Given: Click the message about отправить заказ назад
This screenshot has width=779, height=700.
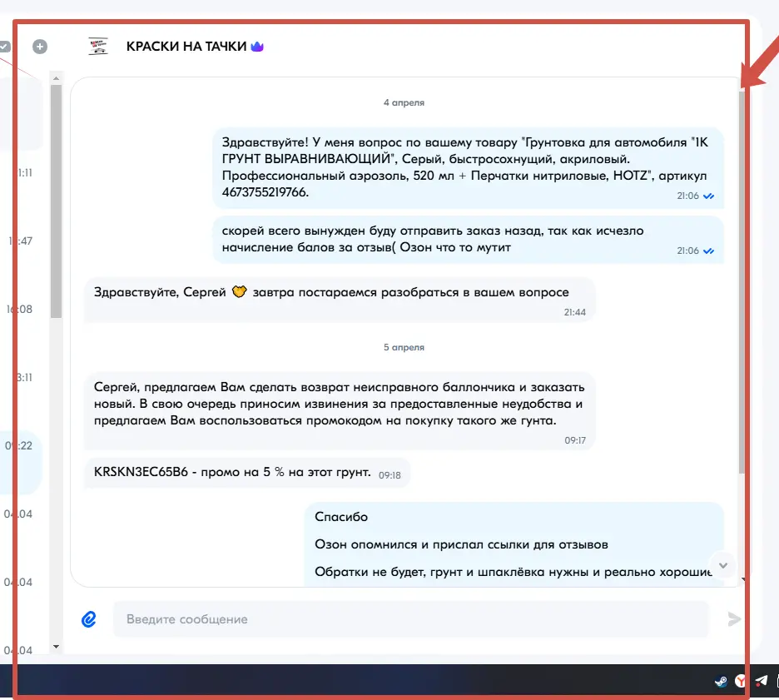Looking at the screenshot, I should (x=468, y=240).
